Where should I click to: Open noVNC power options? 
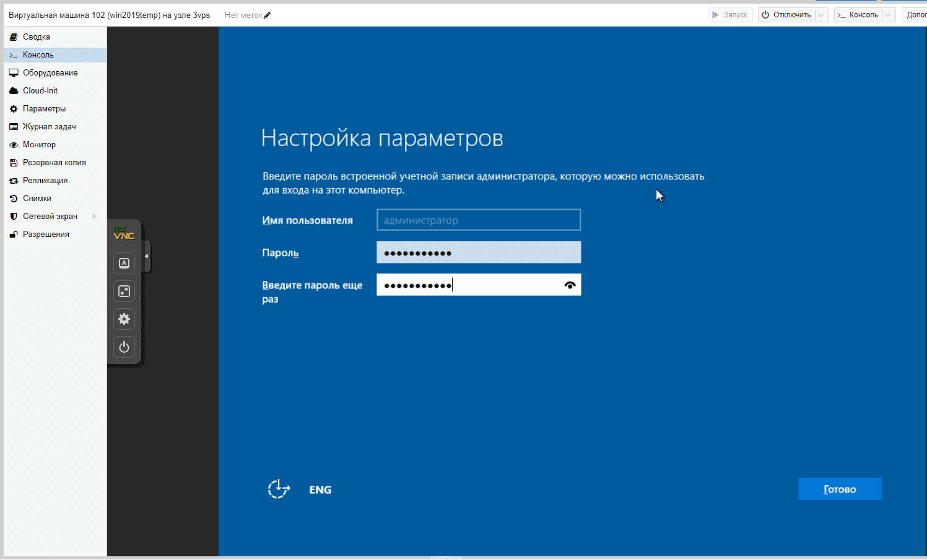pyautogui.click(x=124, y=347)
